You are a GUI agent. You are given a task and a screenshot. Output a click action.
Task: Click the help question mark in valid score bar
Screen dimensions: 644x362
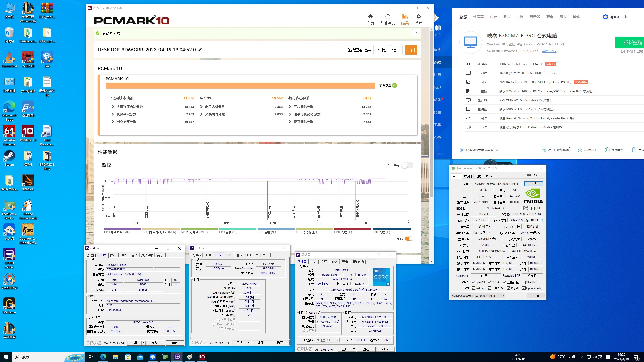tap(416, 33)
